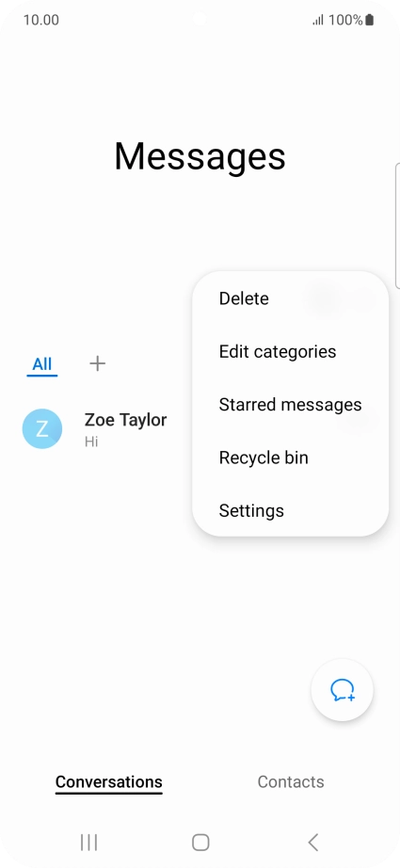This screenshot has width=400, height=868.
Task: Tap the Android back navigation icon
Action: (312, 843)
